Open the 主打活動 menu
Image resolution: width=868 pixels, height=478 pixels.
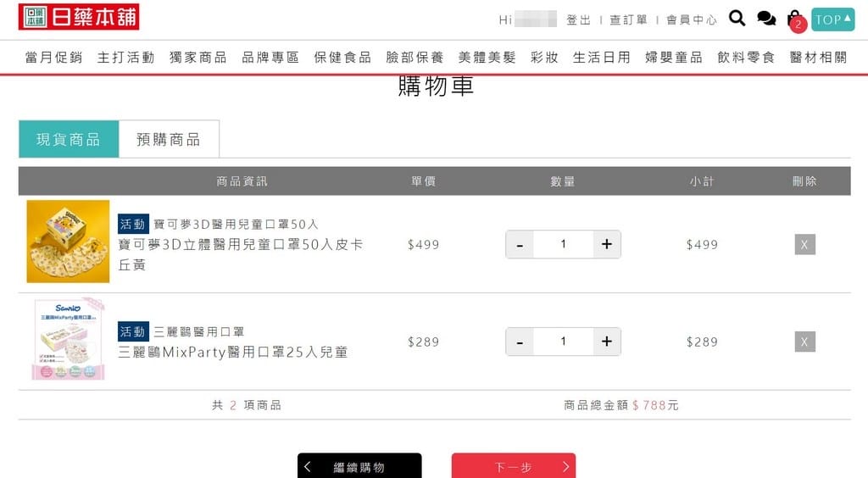pyautogui.click(x=125, y=57)
